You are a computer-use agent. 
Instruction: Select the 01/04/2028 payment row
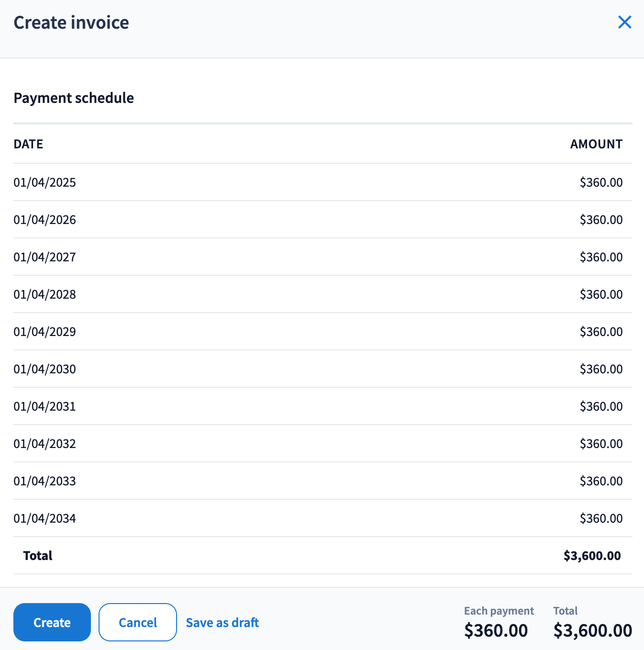44,294
